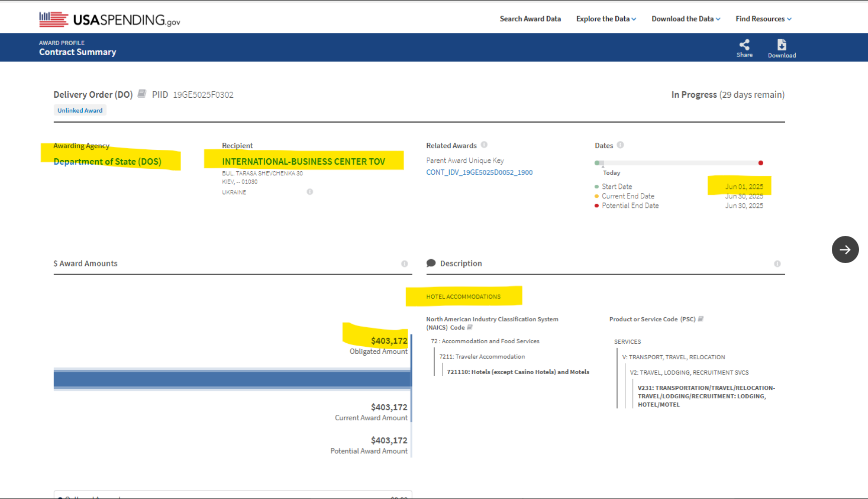Expand the Explore the Data menu
Image resolution: width=868 pixels, height=499 pixels.
point(606,19)
